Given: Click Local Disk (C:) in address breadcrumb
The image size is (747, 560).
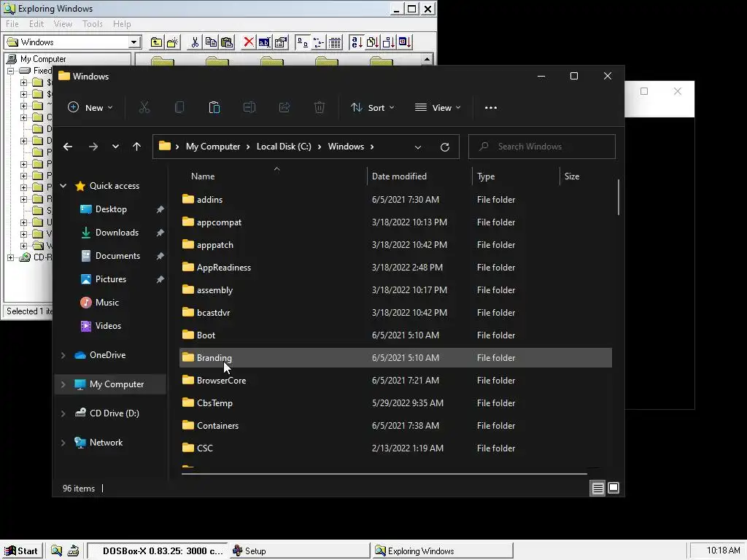Looking at the screenshot, I should (284, 147).
